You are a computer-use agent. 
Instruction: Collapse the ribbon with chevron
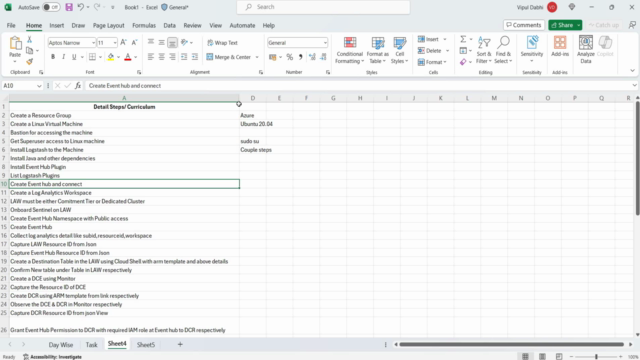click(x=632, y=71)
